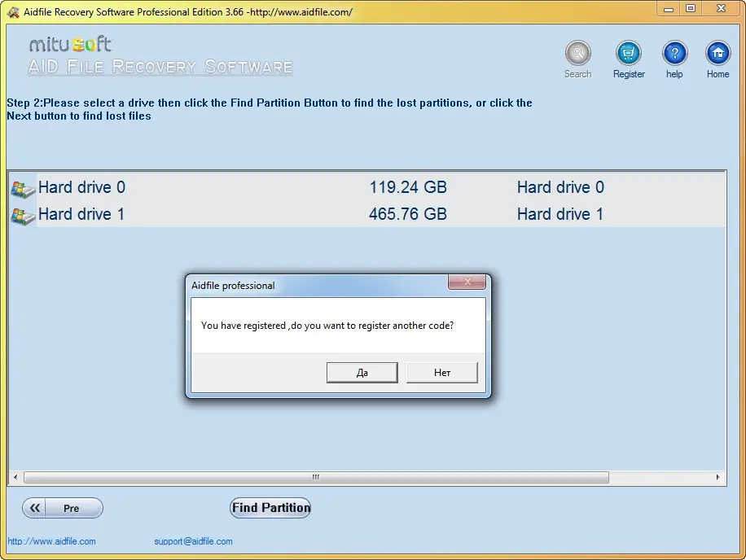Click the Aidfile professional dialog title
Image resolution: width=746 pixels, height=560 pixels.
(233, 286)
